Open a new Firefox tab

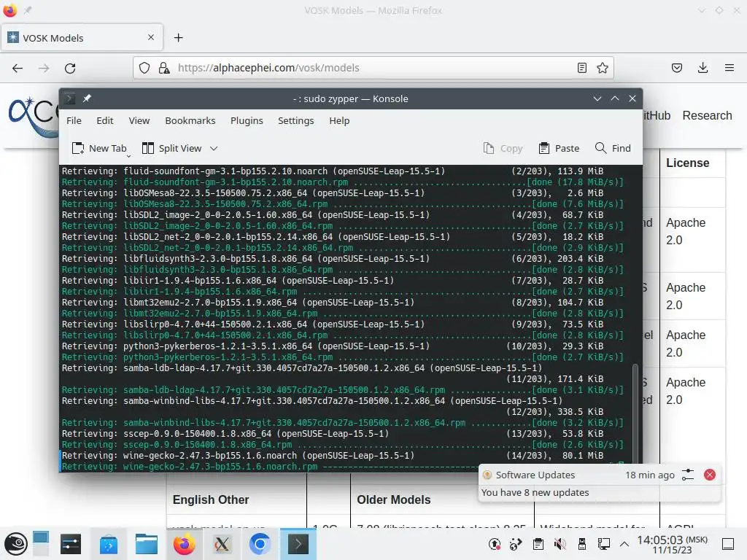coord(178,38)
